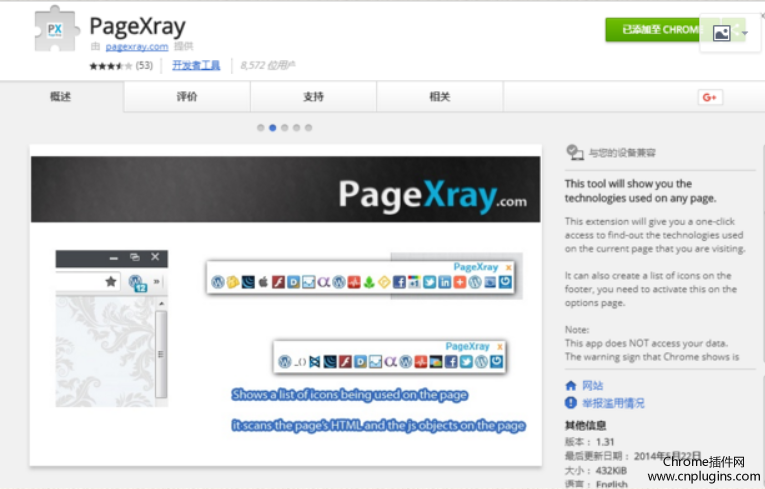Click the description panel scrollbar
The width and height of the screenshot is (765, 489).
tap(763, 254)
